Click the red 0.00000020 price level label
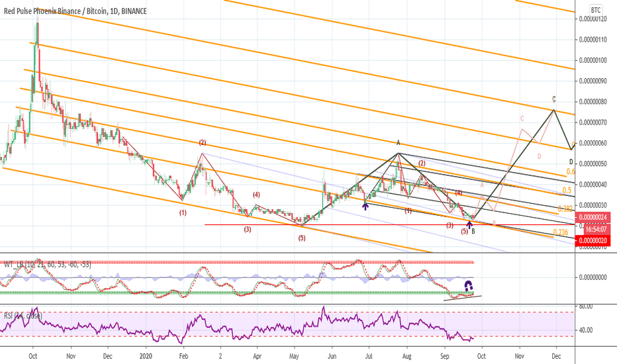Image resolution: width=617 pixels, height=364 pixels. click(593, 240)
